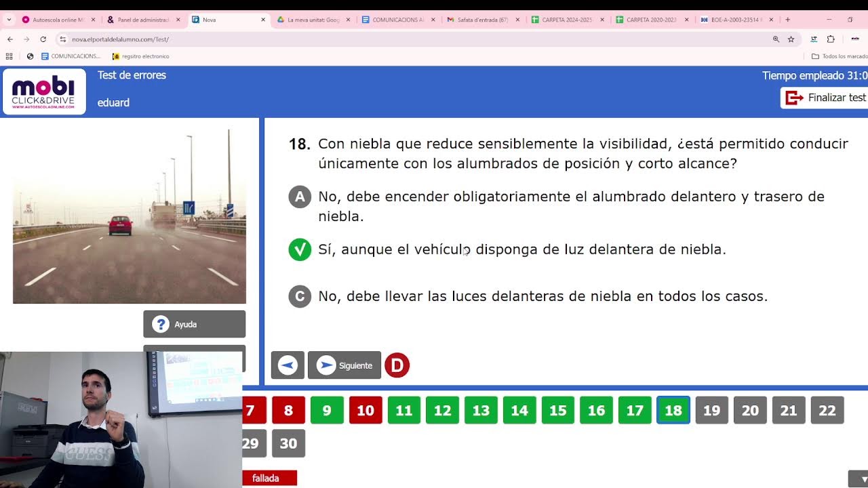Click the scroll-down arrow at the page corner
868x488 pixels.
pyautogui.click(x=858, y=479)
